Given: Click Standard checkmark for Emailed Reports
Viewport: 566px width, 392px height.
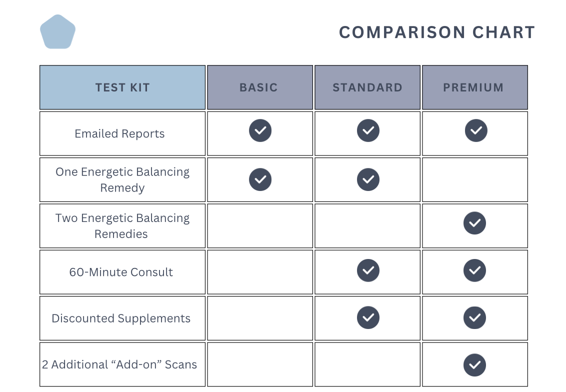Looking at the screenshot, I should point(368,131).
